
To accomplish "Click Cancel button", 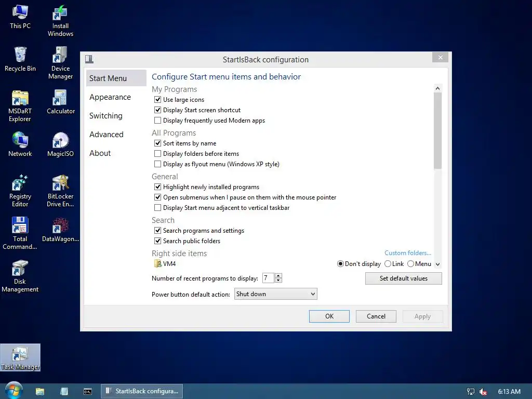I will (x=376, y=316).
